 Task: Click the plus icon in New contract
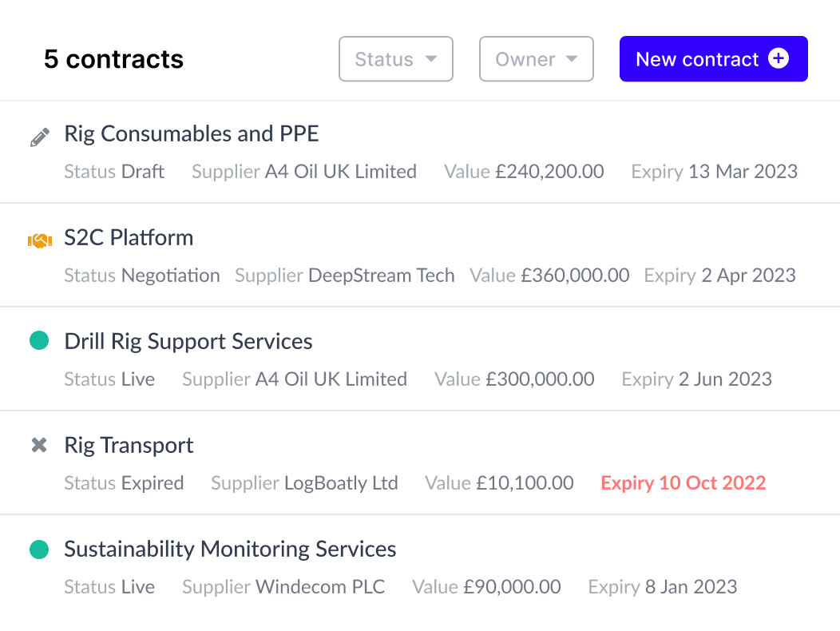778,58
